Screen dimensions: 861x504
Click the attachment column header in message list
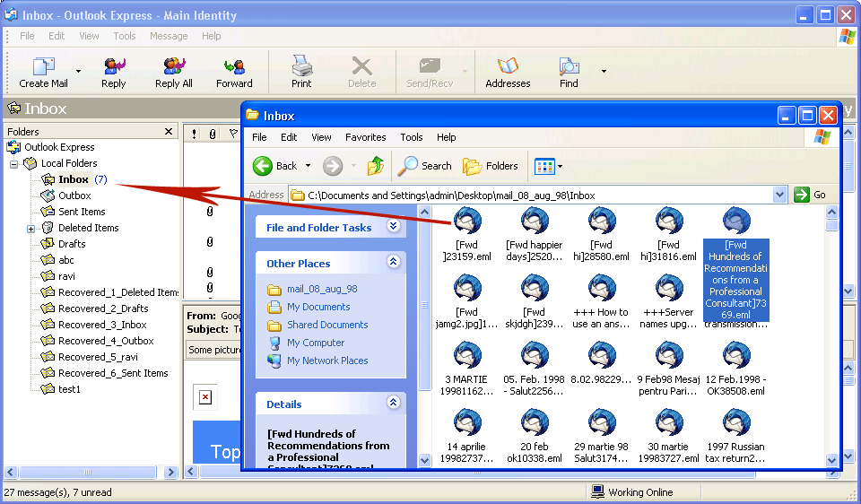pyautogui.click(x=213, y=134)
